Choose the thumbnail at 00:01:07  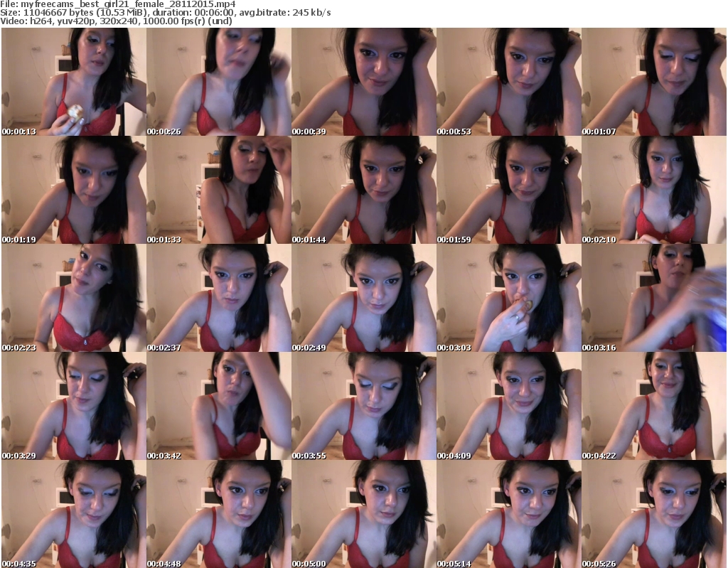(654, 82)
